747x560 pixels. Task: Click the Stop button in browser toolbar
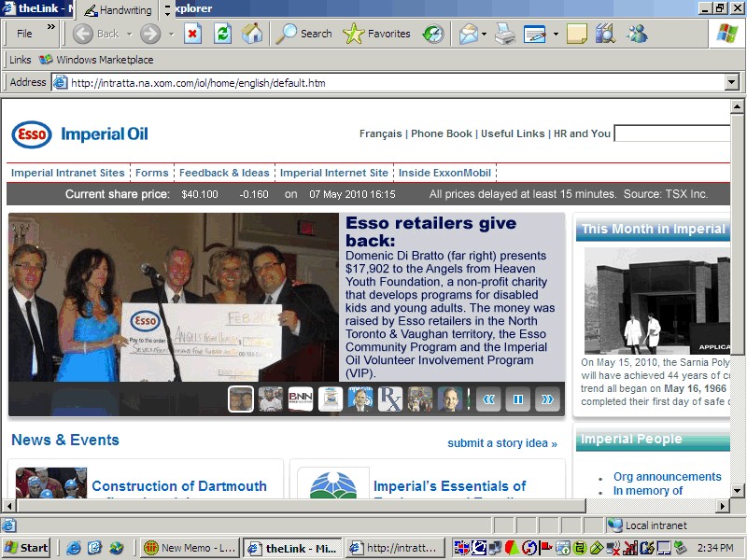[x=192, y=34]
